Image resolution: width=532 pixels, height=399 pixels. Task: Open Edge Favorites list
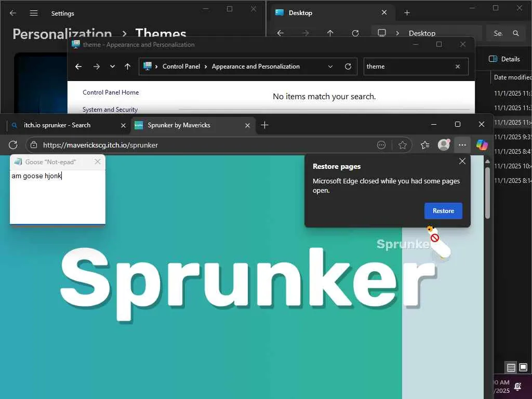[x=425, y=145]
